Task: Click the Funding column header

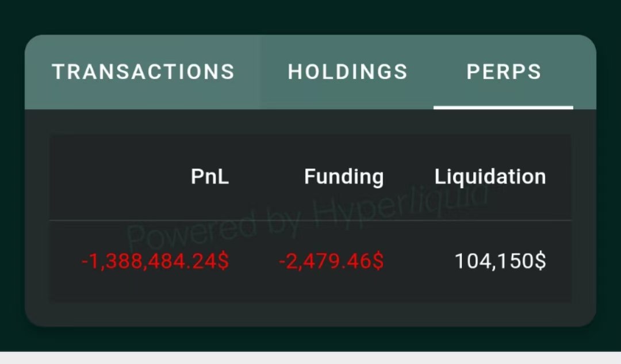Action: (344, 177)
